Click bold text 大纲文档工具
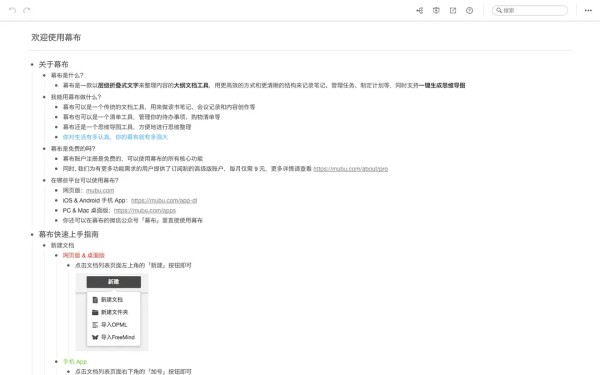600x375 pixels. point(191,85)
